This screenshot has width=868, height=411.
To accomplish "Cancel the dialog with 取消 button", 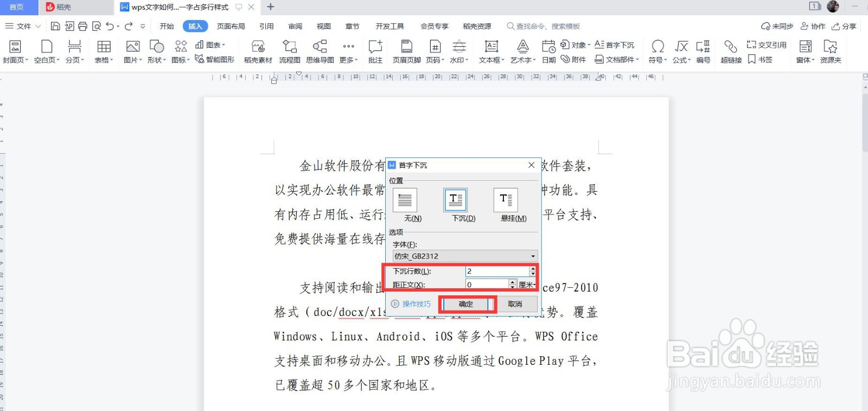I will (x=515, y=304).
